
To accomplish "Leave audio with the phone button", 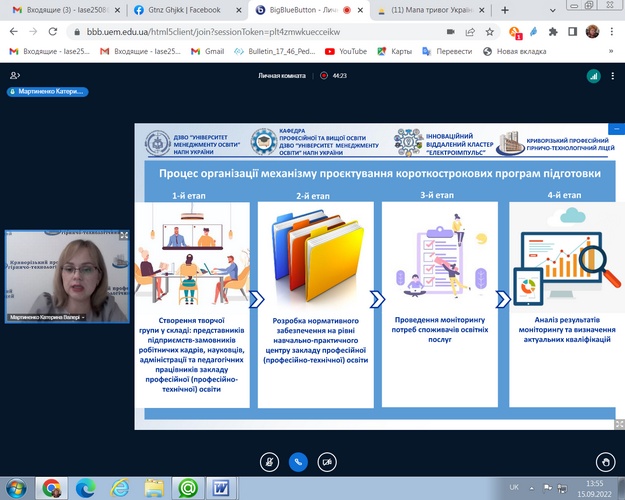I will (297, 462).
